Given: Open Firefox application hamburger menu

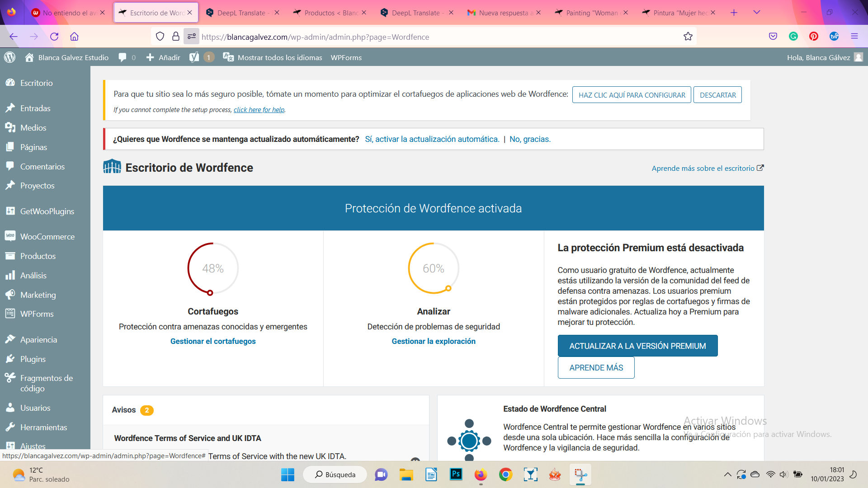Looking at the screenshot, I should coord(854,37).
